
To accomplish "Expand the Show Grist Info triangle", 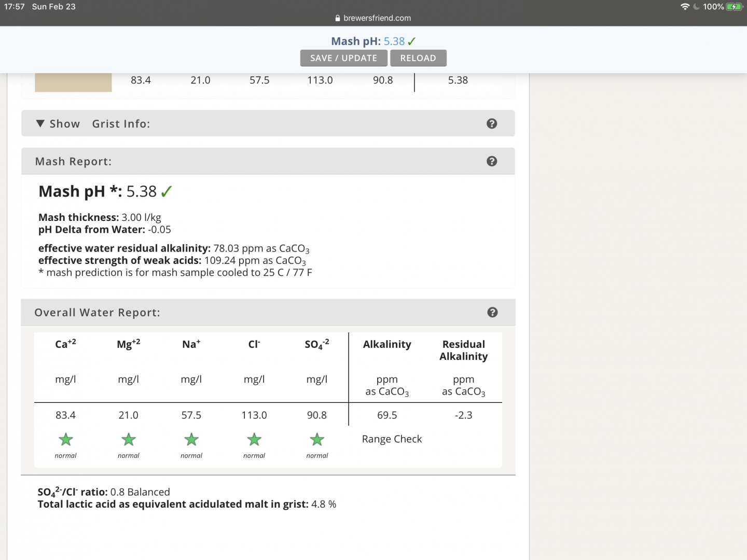I will [x=40, y=124].
